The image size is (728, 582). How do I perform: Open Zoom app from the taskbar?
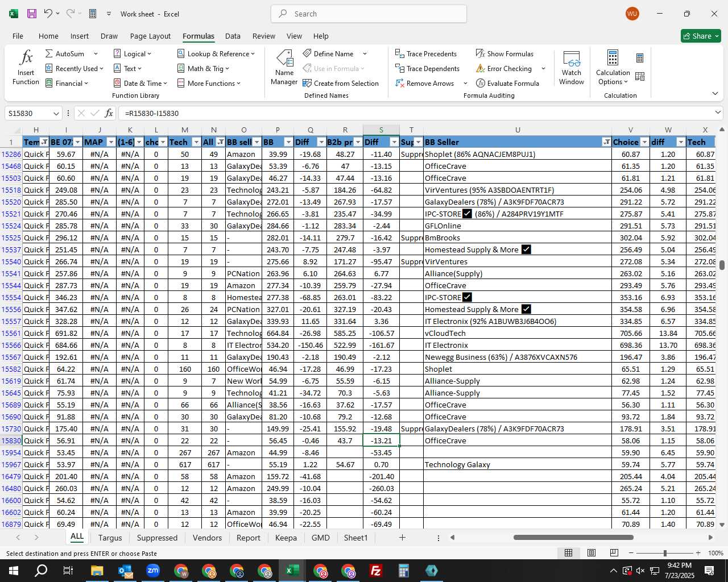(153, 571)
